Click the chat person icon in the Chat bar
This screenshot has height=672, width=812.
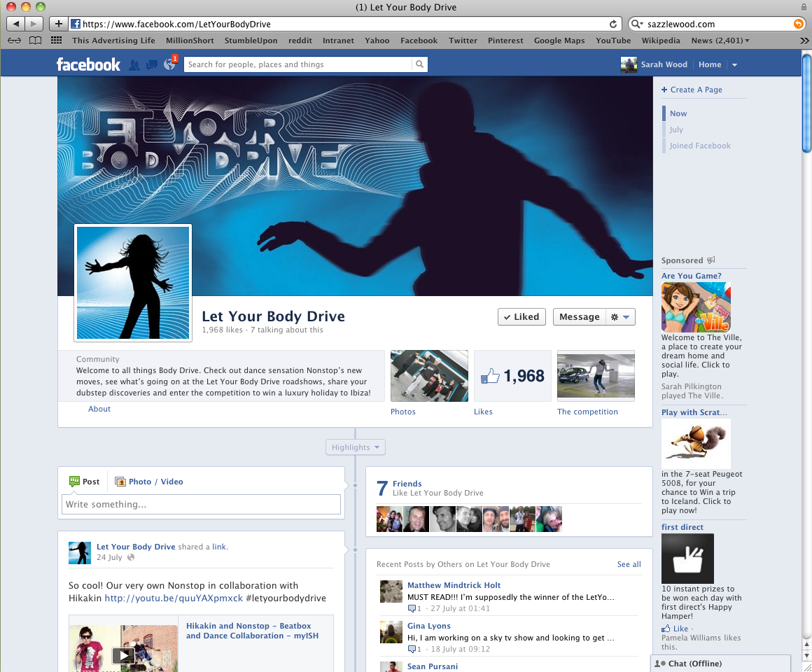click(659, 663)
